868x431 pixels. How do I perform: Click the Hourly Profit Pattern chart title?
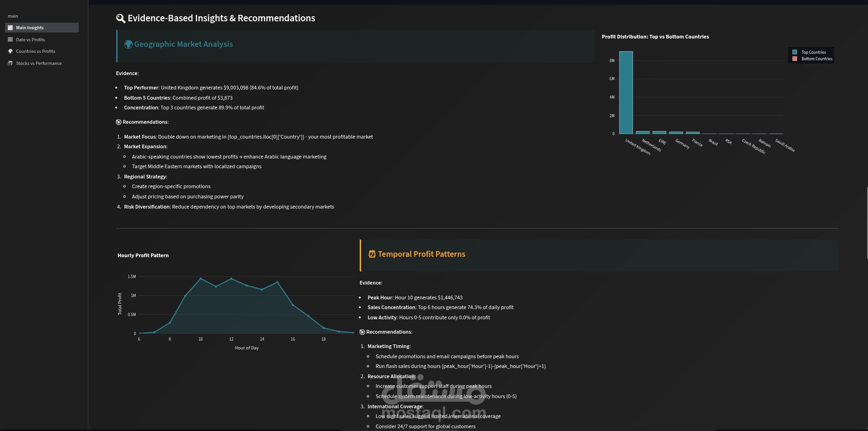[143, 255]
